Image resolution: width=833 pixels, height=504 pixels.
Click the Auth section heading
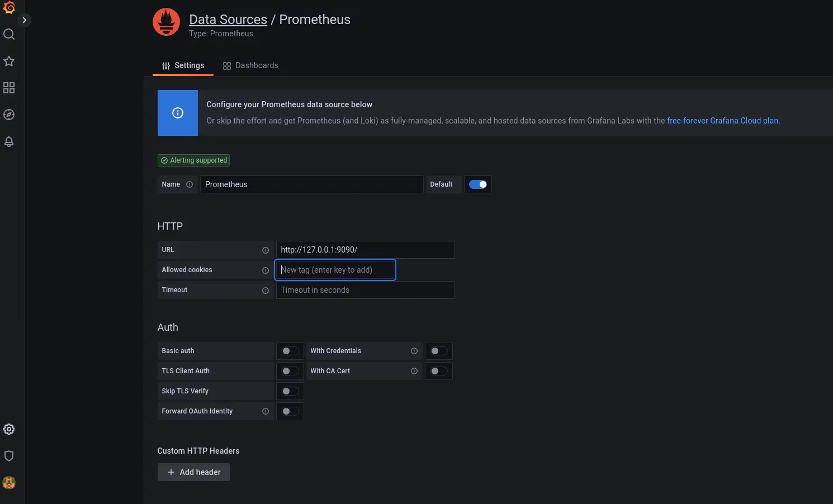(x=168, y=327)
